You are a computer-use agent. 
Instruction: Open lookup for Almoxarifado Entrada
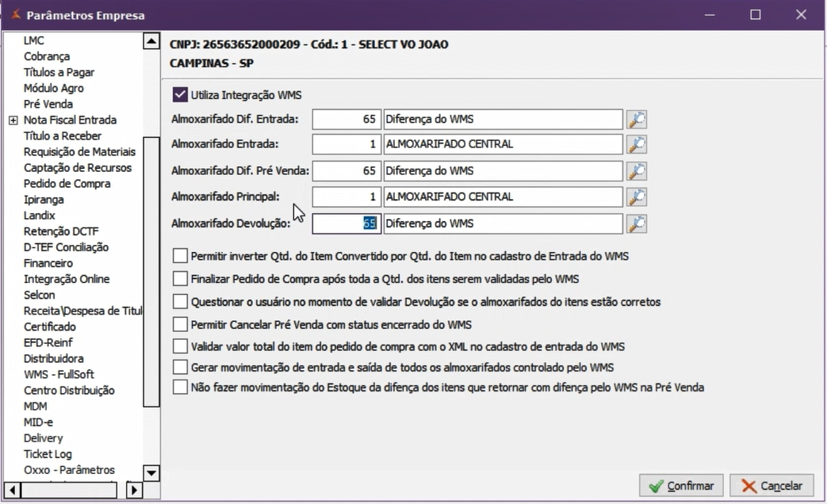637,144
